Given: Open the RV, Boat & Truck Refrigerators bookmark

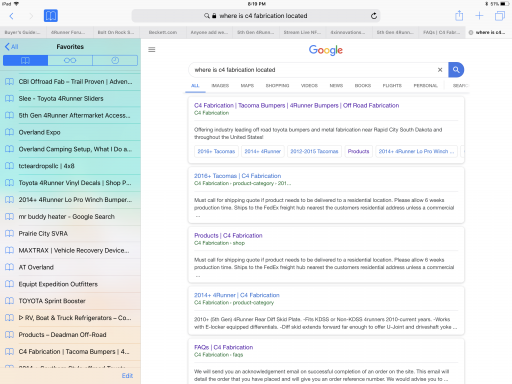Looking at the screenshot, I should point(70,318).
